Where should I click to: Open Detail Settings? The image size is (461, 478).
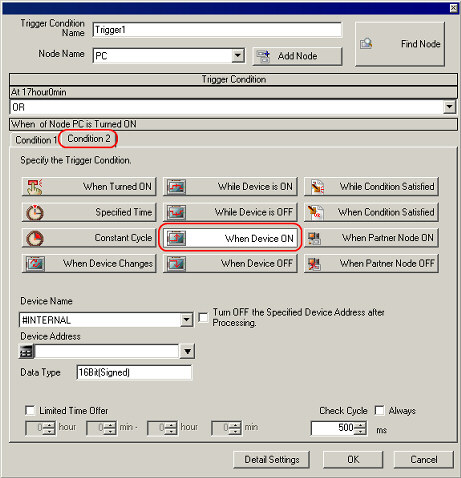[272, 460]
